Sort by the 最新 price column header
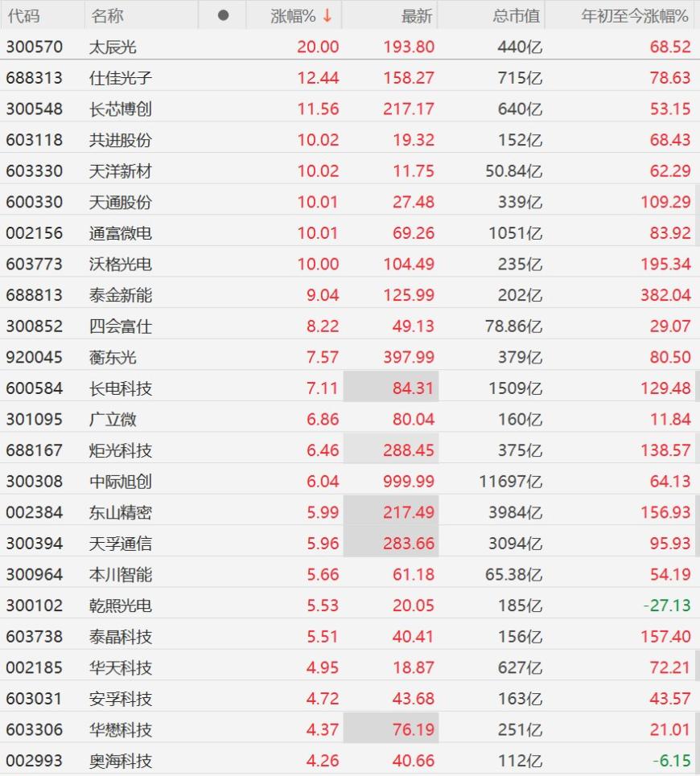This screenshot has height=776, width=700. pos(416,16)
